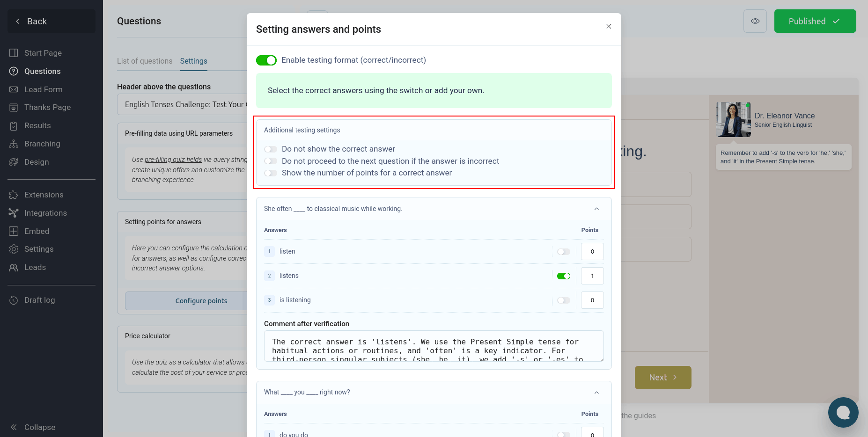Image resolution: width=868 pixels, height=437 pixels.
Task: Click the points field for 'listens'
Action: click(592, 276)
